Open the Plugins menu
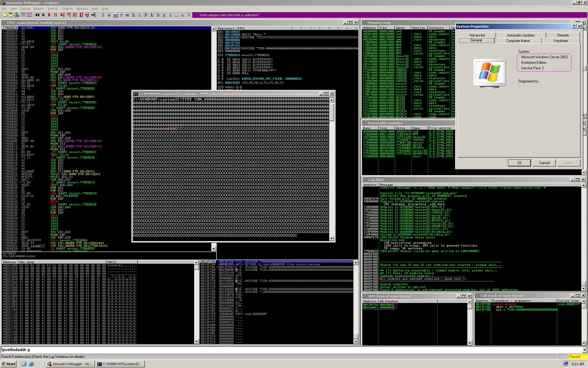This screenshot has height=368, width=588. click(x=39, y=9)
